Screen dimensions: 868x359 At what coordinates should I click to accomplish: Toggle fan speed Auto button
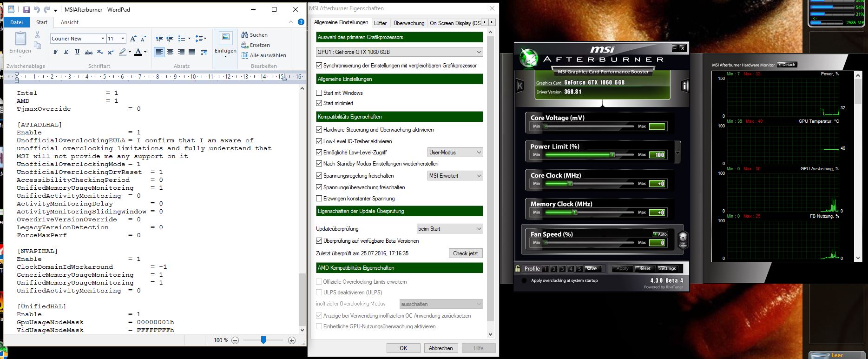click(x=660, y=234)
